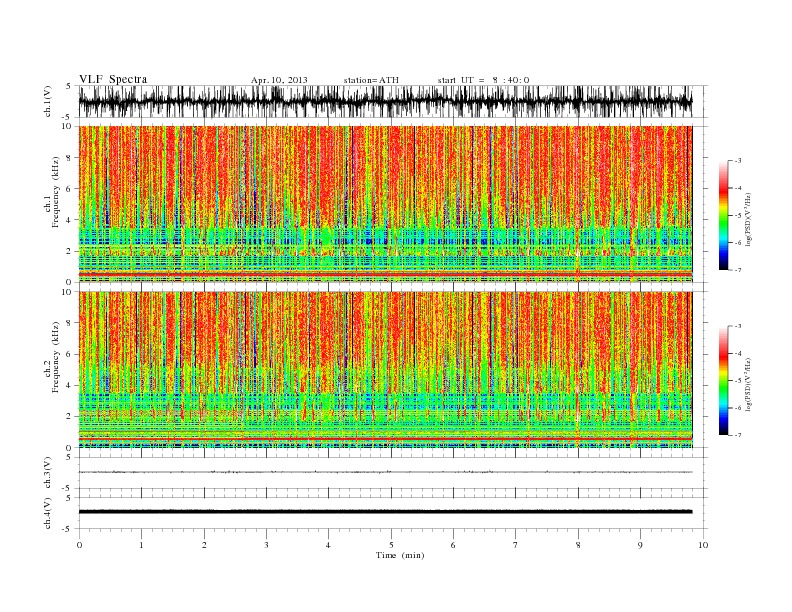This screenshot has width=792, height=612.
Task: Click the "0" tick on time axis
Action: (x=79, y=545)
